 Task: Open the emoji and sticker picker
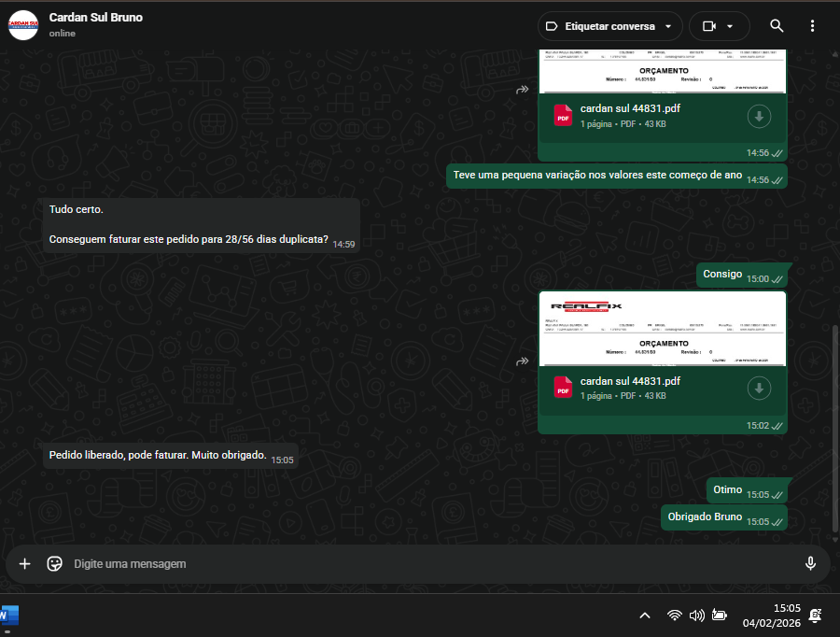coord(55,564)
